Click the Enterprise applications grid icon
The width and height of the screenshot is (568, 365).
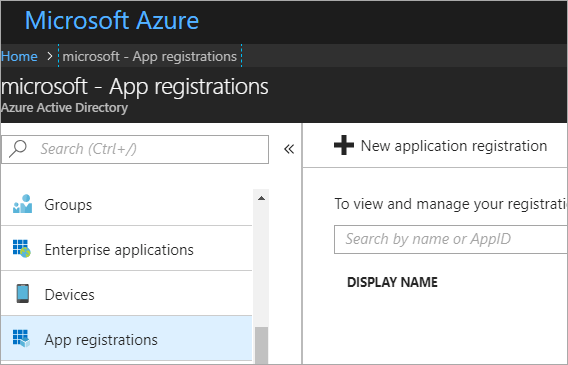coord(22,249)
